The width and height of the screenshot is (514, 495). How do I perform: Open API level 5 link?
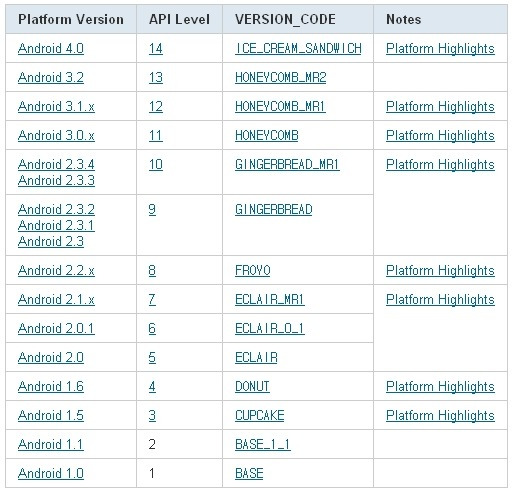[152, 357]
